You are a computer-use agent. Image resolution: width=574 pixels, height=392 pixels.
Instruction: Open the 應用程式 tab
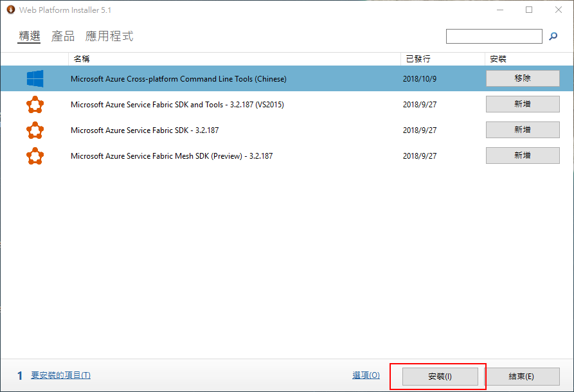click(x=109, y=36)
